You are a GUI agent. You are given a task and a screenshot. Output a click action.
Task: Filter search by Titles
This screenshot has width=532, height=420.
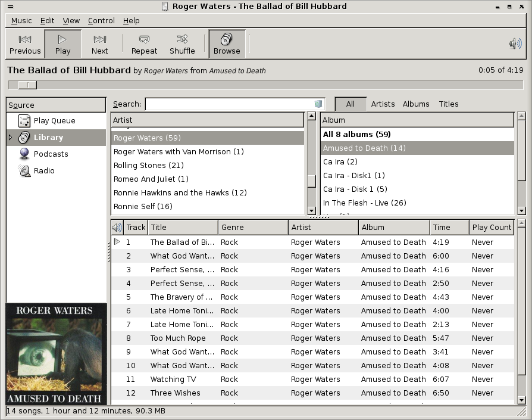click(x=449, y=104)
